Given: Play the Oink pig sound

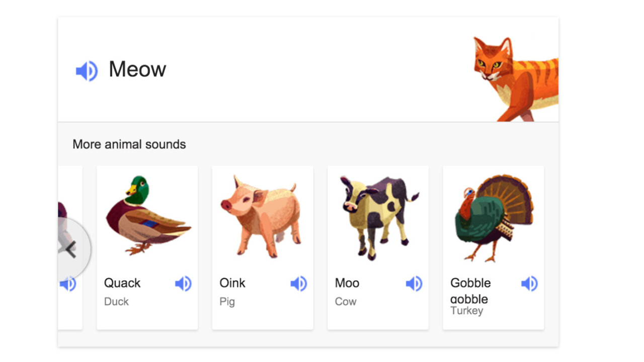Looking at the screenshot, I should point(298,284).
